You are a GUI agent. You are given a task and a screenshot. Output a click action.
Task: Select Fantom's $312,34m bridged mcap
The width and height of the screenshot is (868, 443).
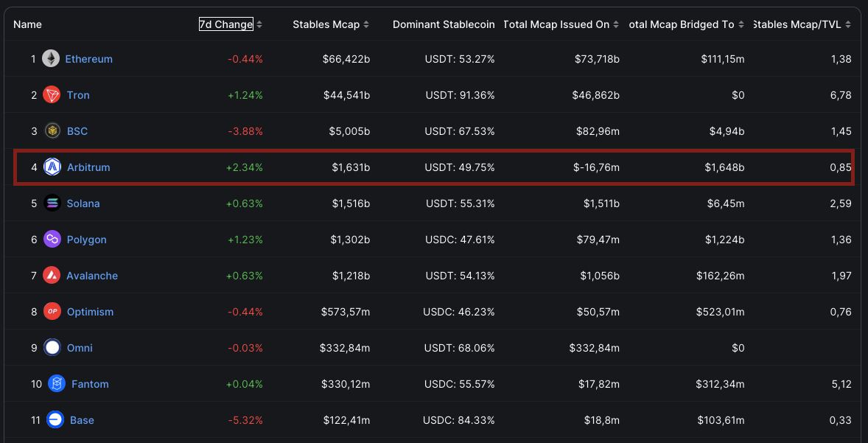[x=720, y=384]
